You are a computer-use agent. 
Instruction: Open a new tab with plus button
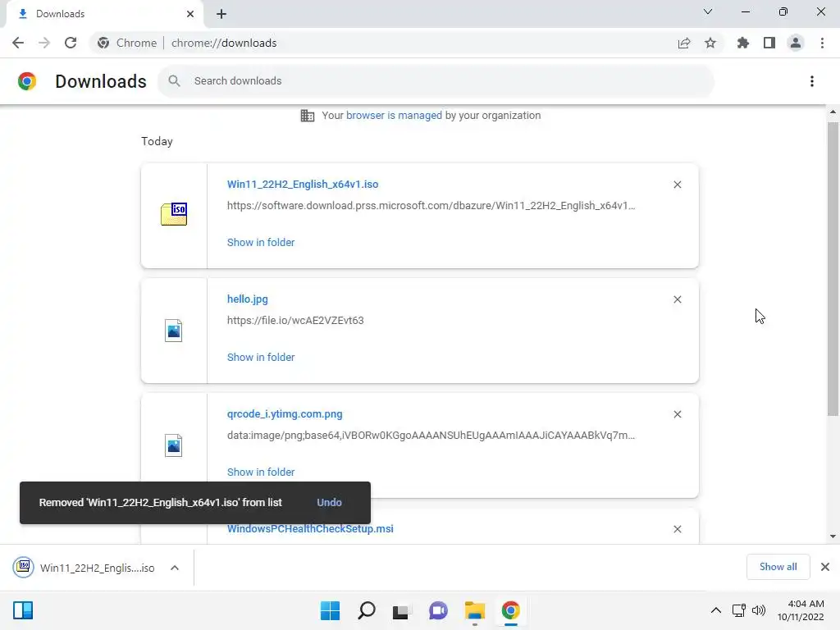pos(221,14)
